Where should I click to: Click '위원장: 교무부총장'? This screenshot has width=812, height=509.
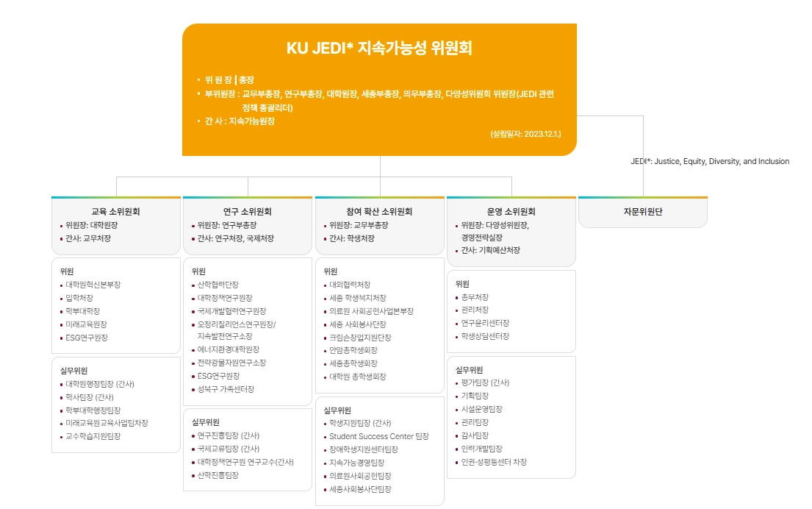(359, 225)
